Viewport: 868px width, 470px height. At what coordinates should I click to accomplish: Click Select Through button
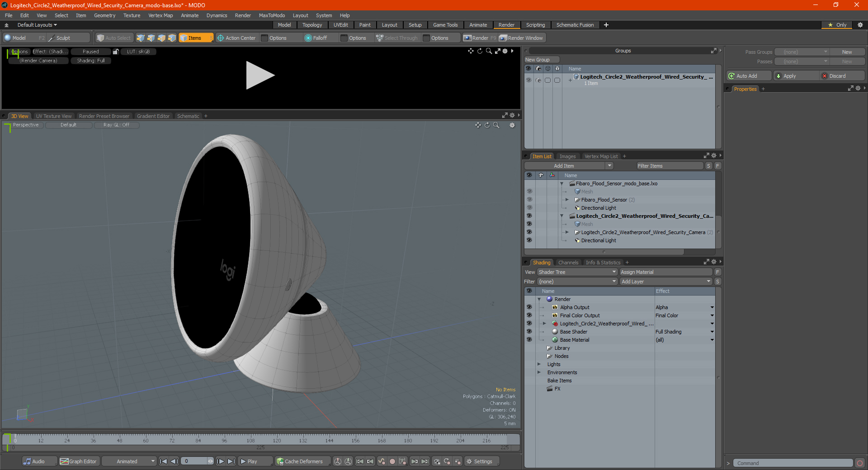397,38
